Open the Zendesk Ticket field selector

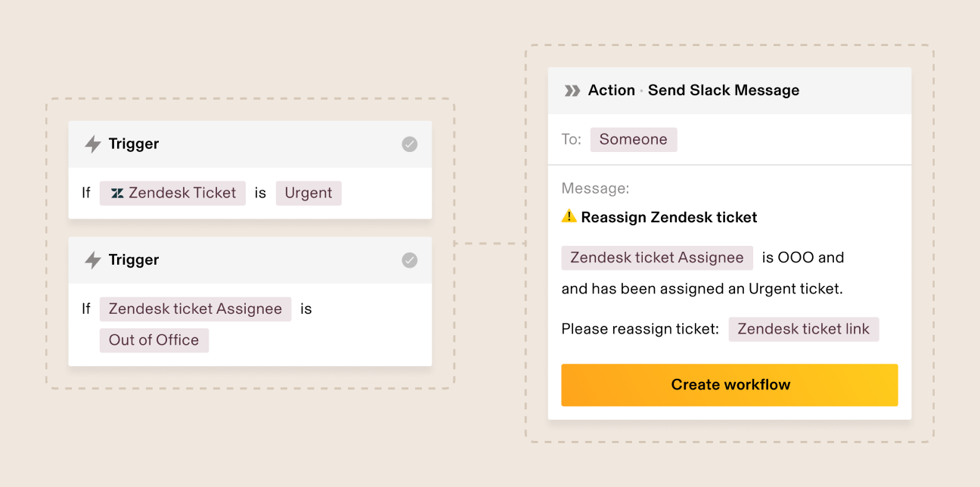click(x=173, y=193)
